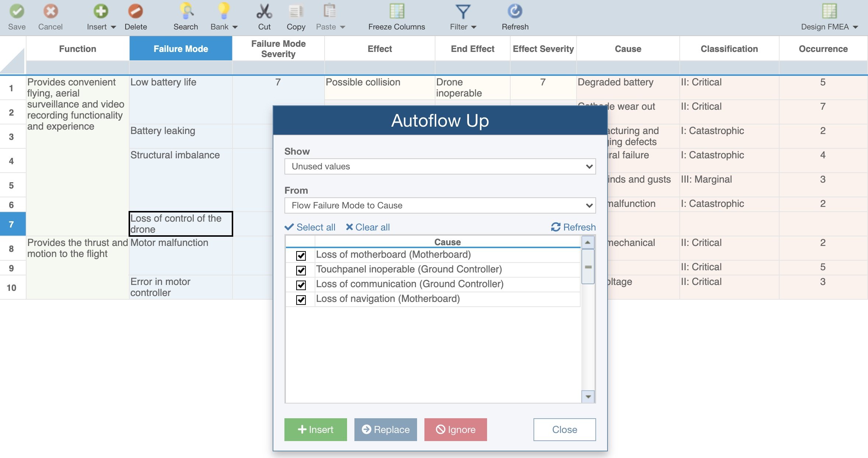
Task: Uncheck Loss of motherboard (Motherboard)
Action: (x=301, y=255)
